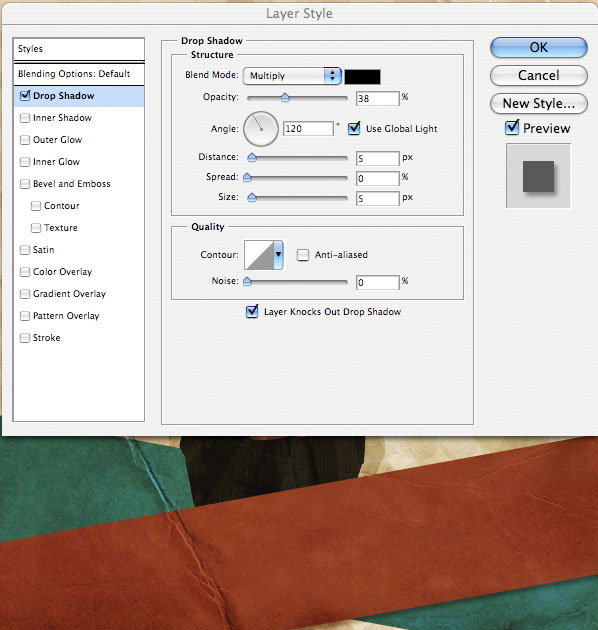The height and width of the screenshot is (630, 598).
Task: Click the Noise slider handle
Action: 248,281
